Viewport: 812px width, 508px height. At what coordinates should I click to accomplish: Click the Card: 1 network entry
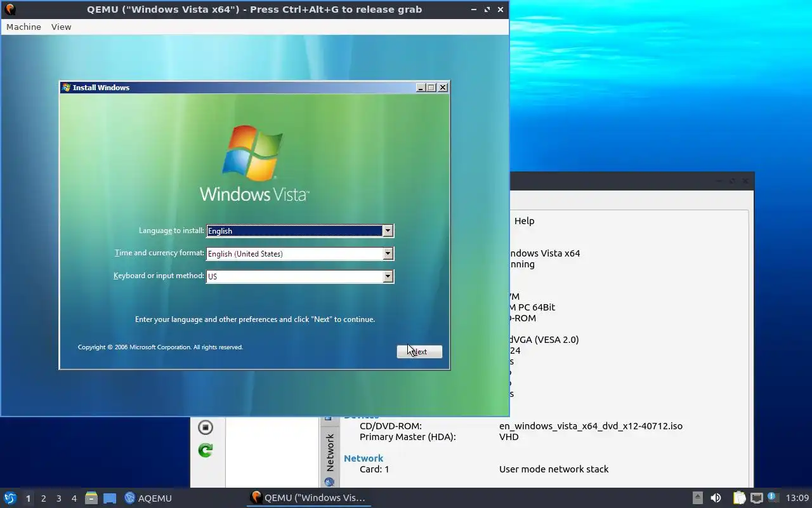(x=374, y=469)
